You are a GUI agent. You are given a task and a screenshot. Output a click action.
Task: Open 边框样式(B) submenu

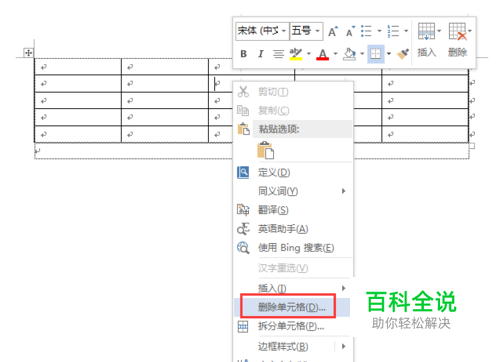coord(293,347)
